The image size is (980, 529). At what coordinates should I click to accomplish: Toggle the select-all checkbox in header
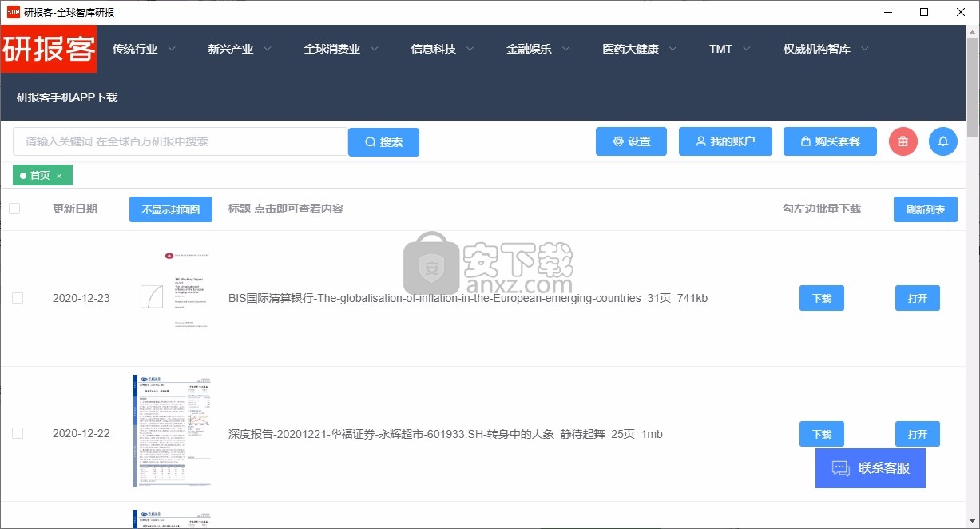14,209
